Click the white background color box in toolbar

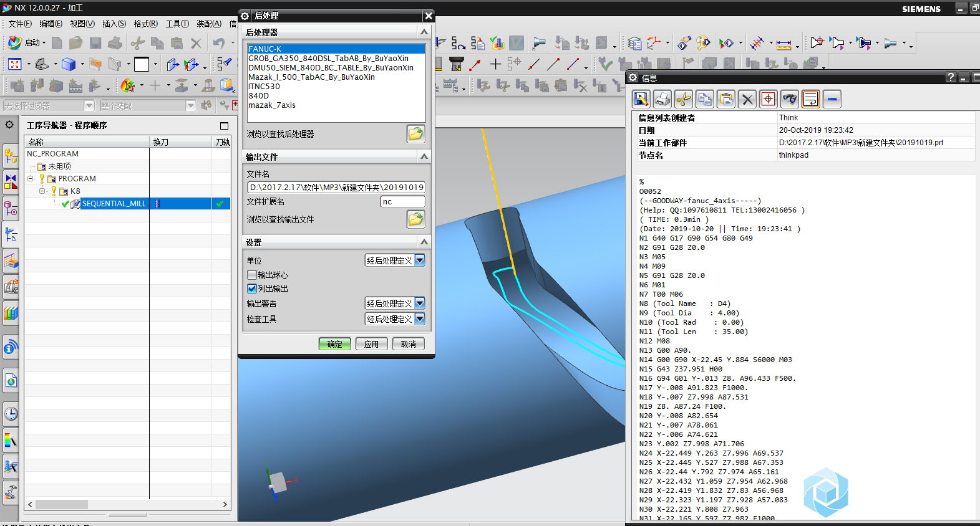142,64
